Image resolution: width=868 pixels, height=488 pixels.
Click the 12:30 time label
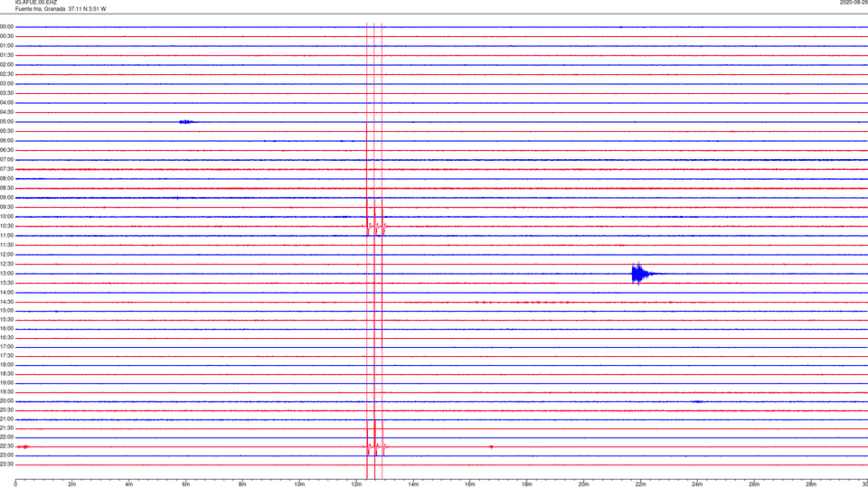(x=7, y=264)
